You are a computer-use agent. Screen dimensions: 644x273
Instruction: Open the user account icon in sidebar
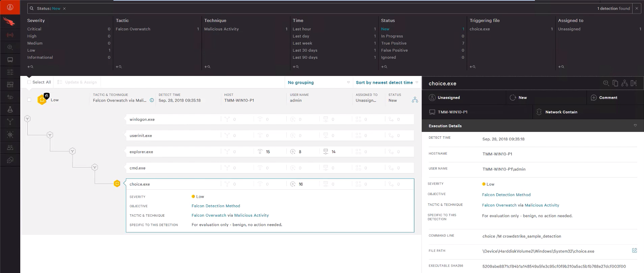10,7
